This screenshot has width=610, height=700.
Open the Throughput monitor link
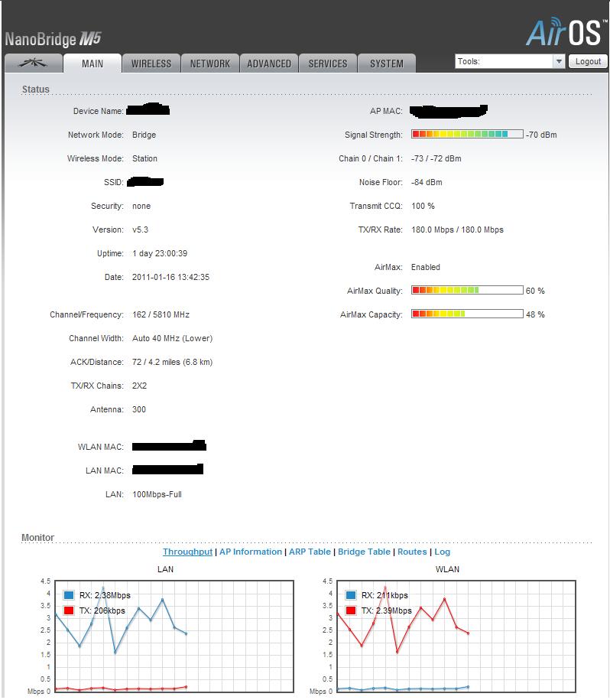(x=187, y=552)
